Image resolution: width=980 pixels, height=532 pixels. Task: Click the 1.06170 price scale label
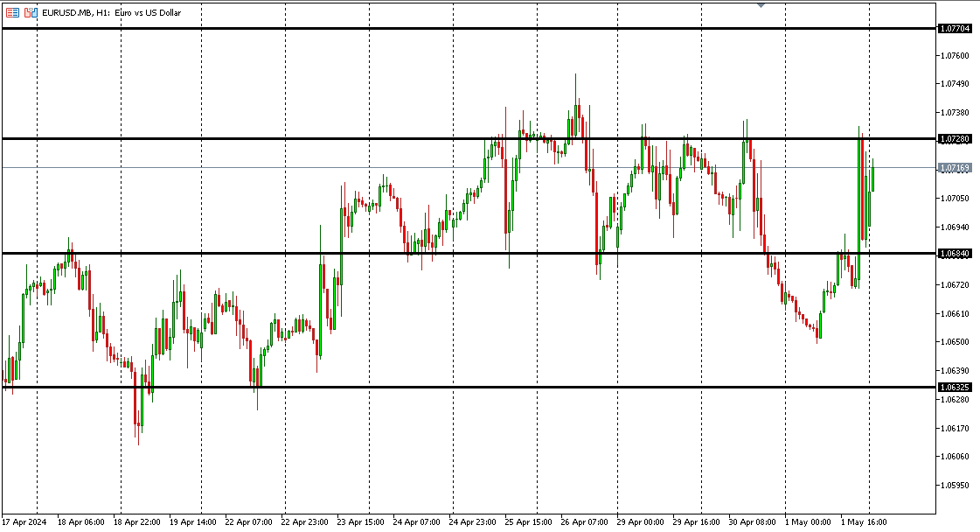coord(955,428)
